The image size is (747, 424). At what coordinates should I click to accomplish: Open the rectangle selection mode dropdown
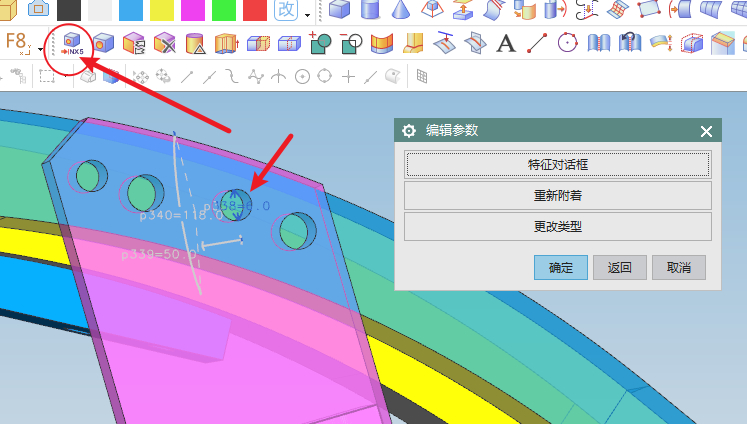coord(66,76)
